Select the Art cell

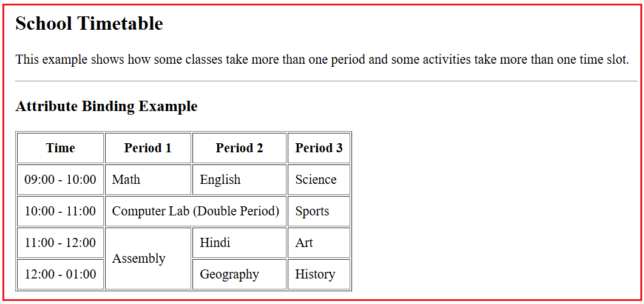319,243
